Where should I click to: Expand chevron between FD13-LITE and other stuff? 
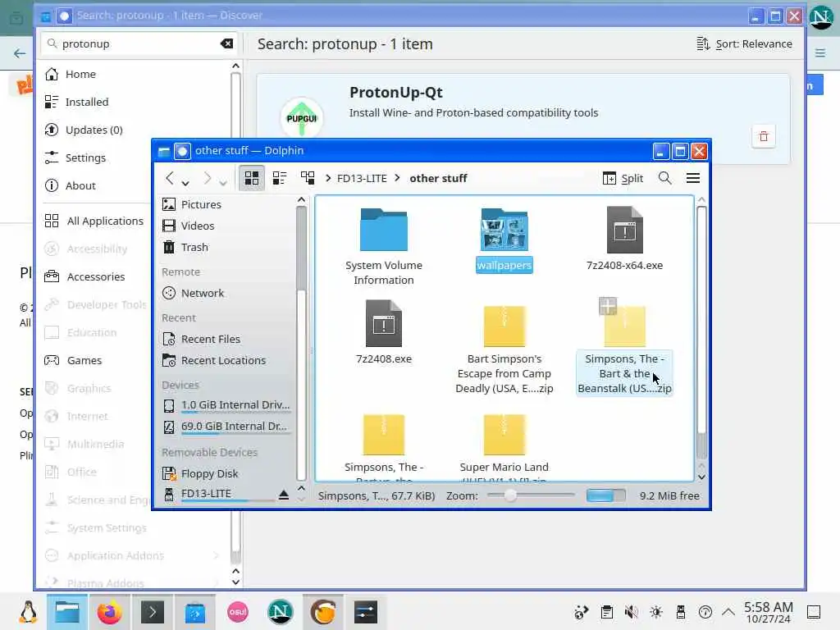point(397,178)
